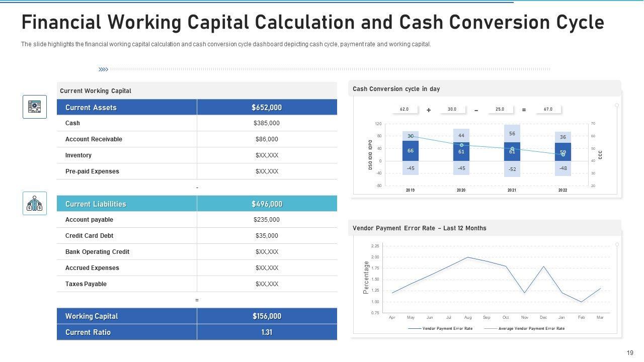Click the $XX,XXX value for Pre-paid Expenses

267,171
